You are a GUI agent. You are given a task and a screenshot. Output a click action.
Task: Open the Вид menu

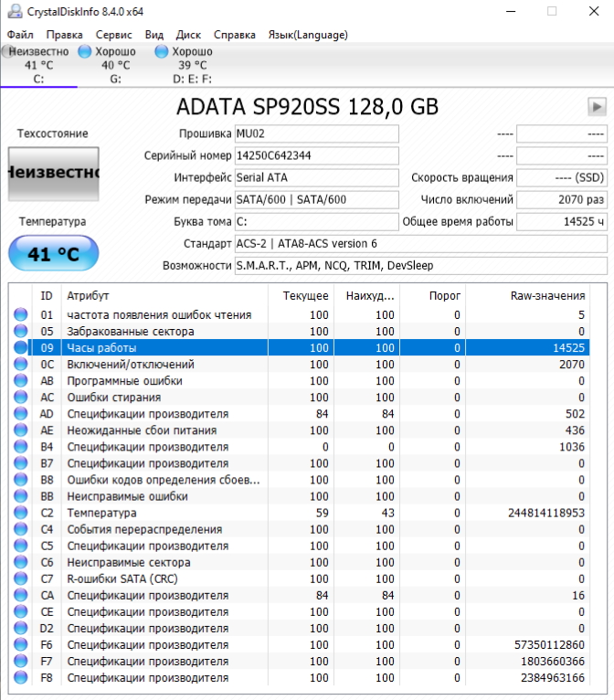click(153, 35)
